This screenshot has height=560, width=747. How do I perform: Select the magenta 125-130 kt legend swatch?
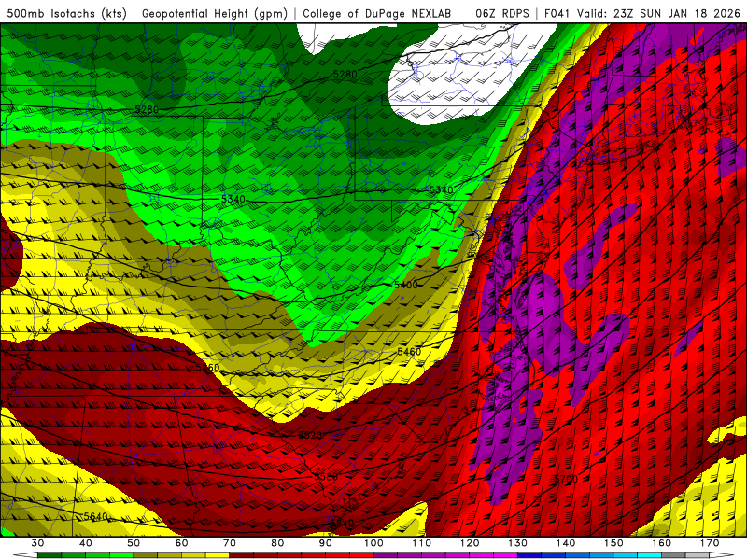[x=505, y=555]
